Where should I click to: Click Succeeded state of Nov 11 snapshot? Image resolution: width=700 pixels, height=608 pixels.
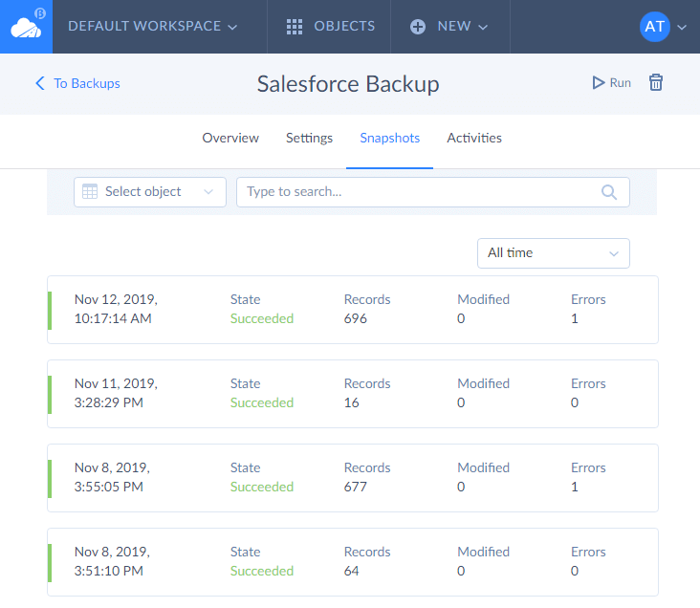click(262, 402)
